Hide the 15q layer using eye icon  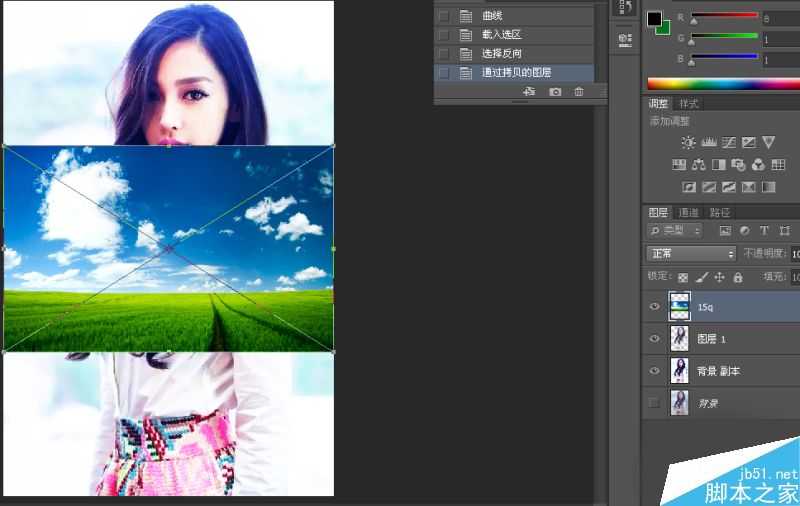point(655,307)
